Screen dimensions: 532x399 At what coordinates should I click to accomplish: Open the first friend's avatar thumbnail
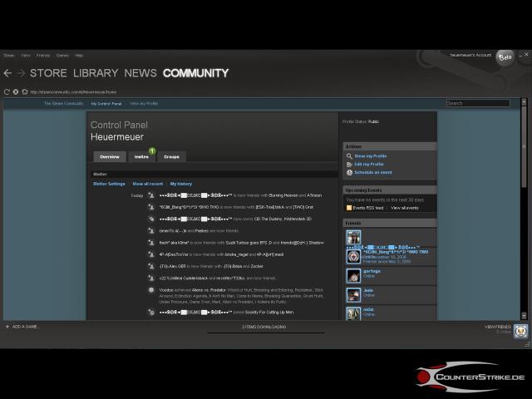point(353,237)
